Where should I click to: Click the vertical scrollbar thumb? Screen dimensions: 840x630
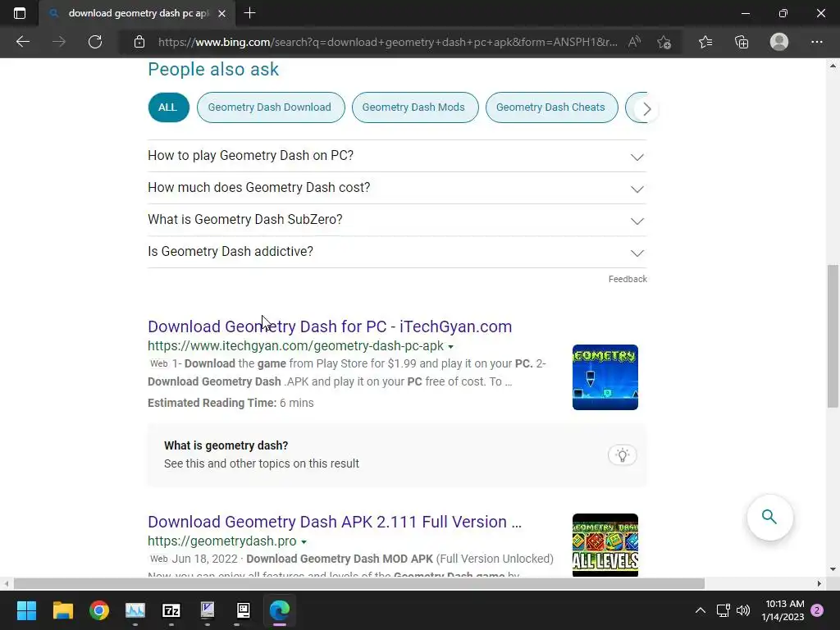833,336
